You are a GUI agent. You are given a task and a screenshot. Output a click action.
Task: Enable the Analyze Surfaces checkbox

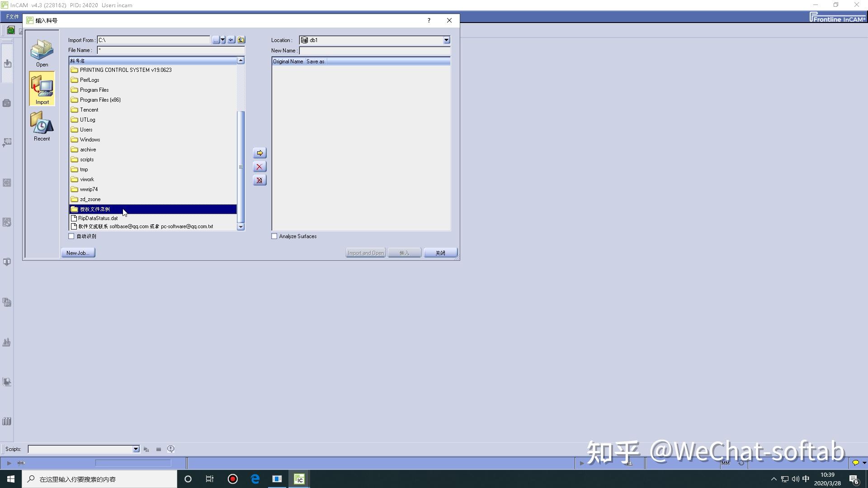(x=274, y=236)
